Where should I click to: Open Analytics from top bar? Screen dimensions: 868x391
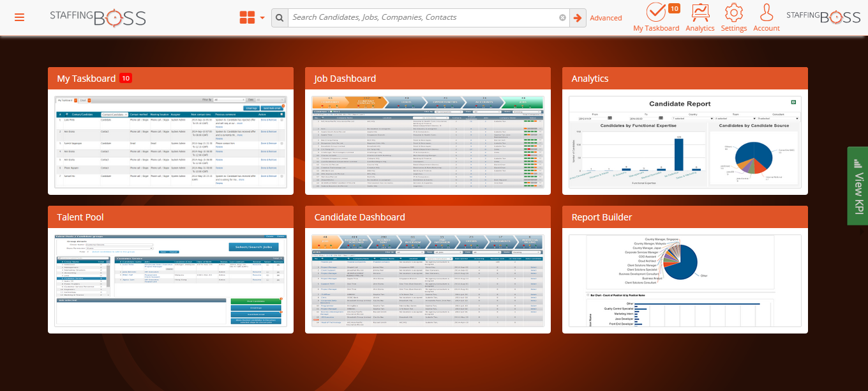point(700,18)
